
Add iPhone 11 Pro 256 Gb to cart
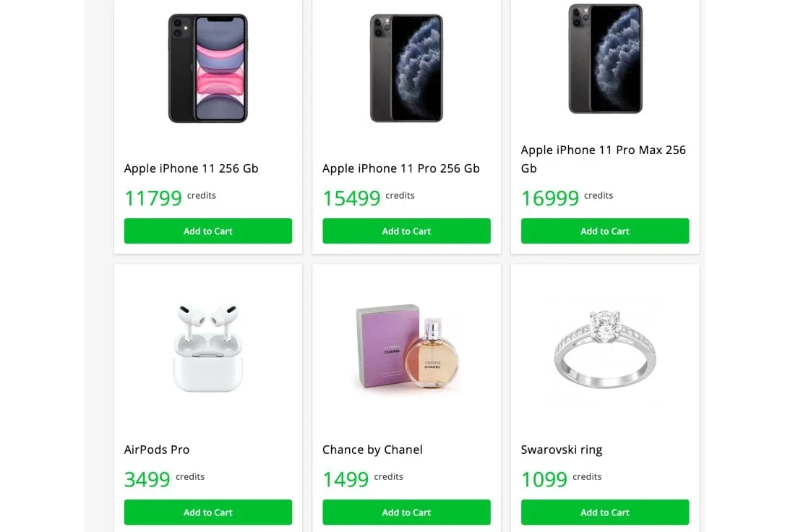point(406,231)
